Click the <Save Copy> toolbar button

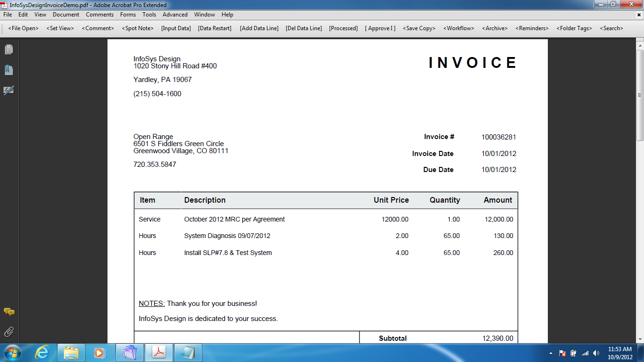(419, 28)
